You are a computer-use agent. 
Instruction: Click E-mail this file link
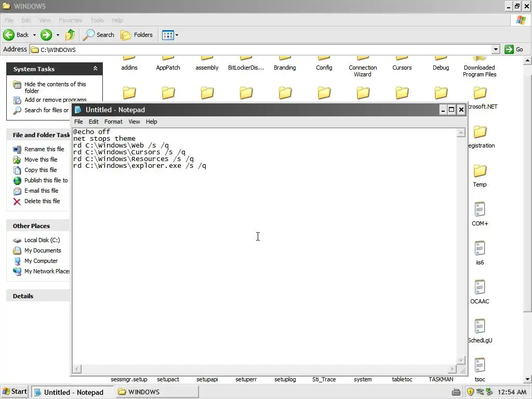41,191
